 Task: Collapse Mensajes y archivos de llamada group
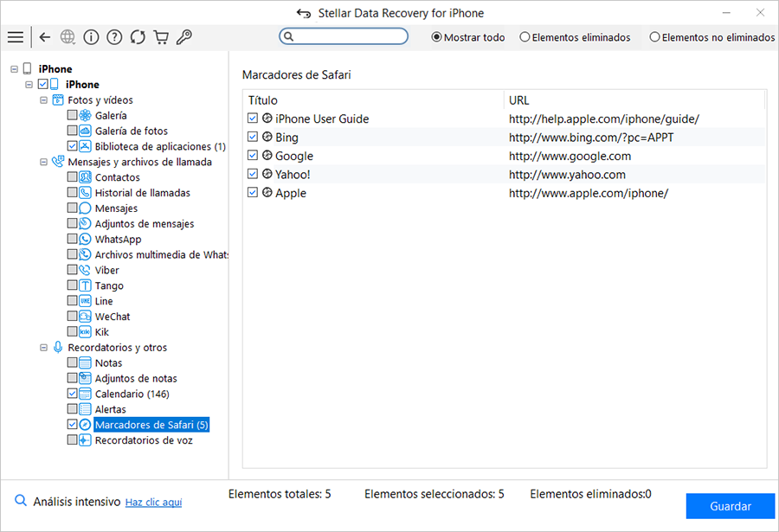[x=44, y=162]
